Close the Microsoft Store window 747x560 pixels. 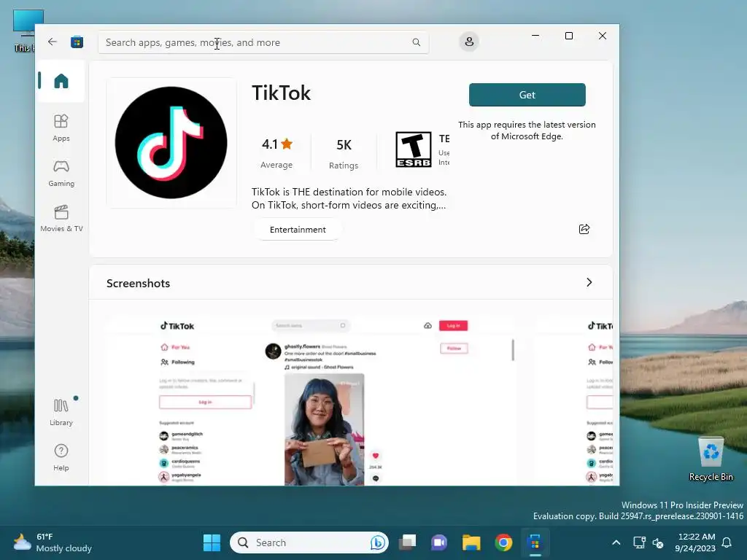[603, 36]
